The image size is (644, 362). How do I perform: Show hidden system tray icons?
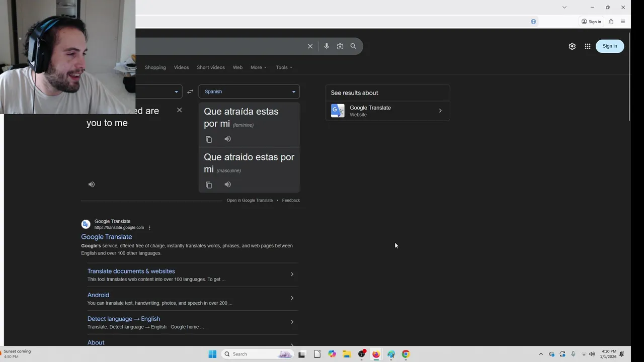pos(541,354)
